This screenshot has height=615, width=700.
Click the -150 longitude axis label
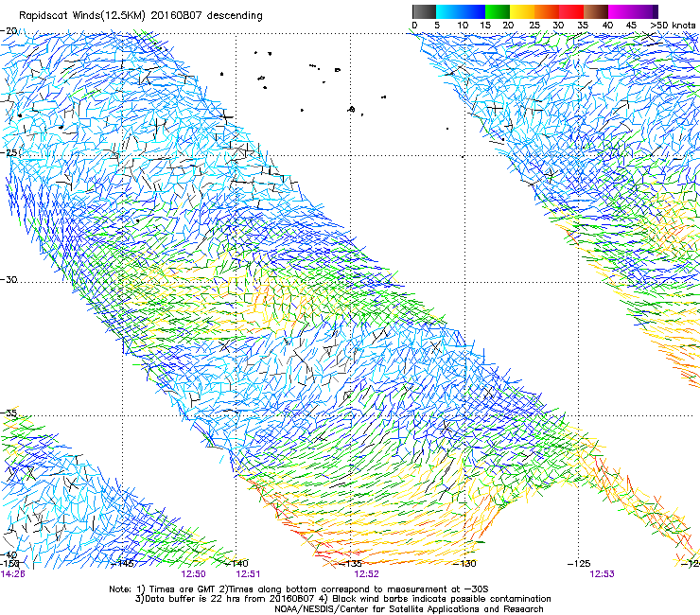click(9, 564)
